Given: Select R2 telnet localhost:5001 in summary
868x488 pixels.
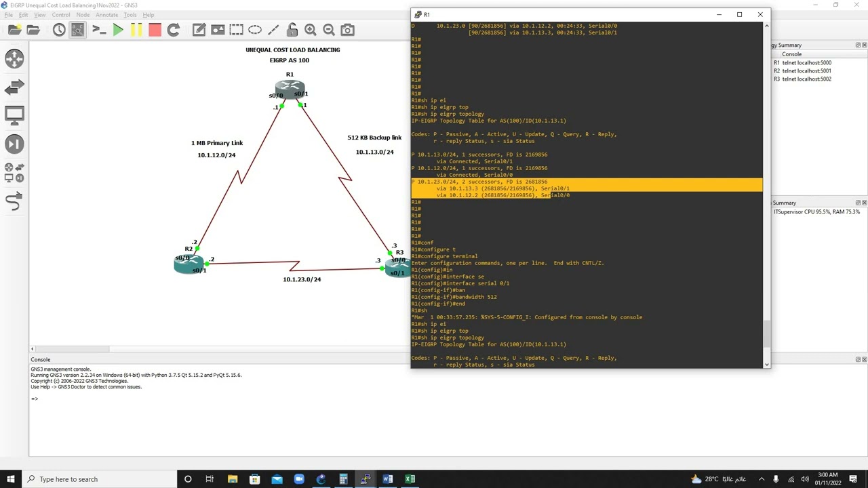Looking at the screenshot, I should 802,70.
